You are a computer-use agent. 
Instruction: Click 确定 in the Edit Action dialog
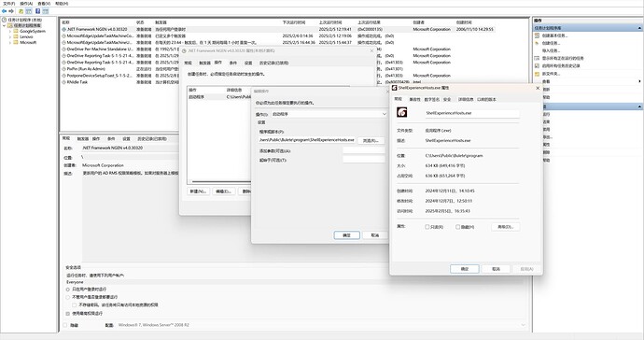click(346, 235)
